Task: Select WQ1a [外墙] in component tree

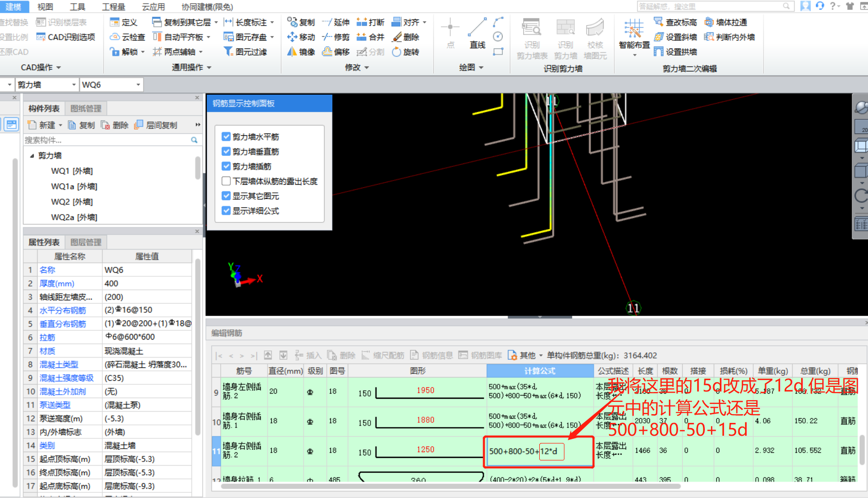Action: [x=74, y=186]
